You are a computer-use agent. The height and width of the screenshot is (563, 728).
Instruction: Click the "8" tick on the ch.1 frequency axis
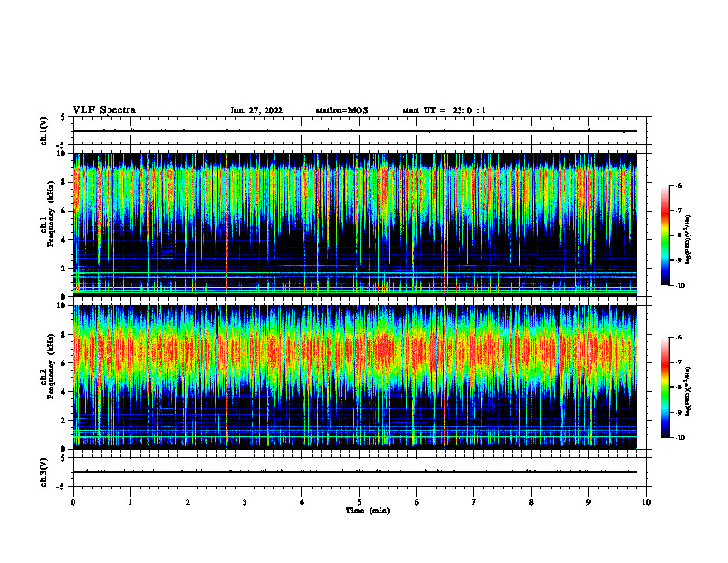(x=64, y=182)
